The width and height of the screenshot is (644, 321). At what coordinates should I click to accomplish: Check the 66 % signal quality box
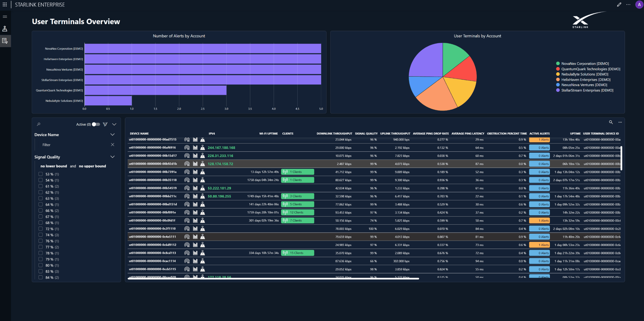point(40,211)
